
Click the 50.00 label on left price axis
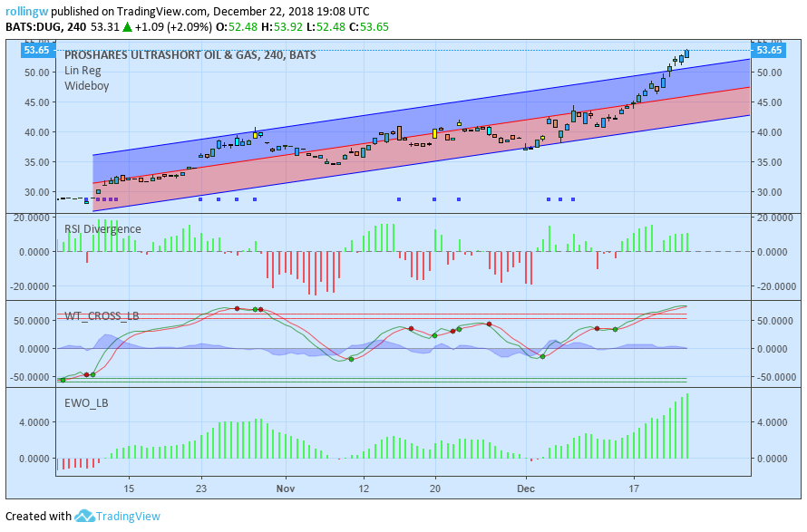tap(36, 73)
